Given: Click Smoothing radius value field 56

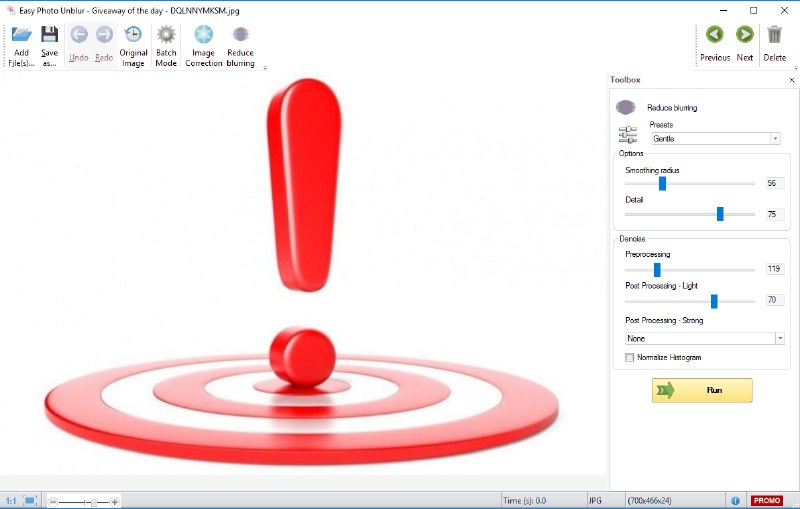Looking at the screenshot, I should click(774, 183).
